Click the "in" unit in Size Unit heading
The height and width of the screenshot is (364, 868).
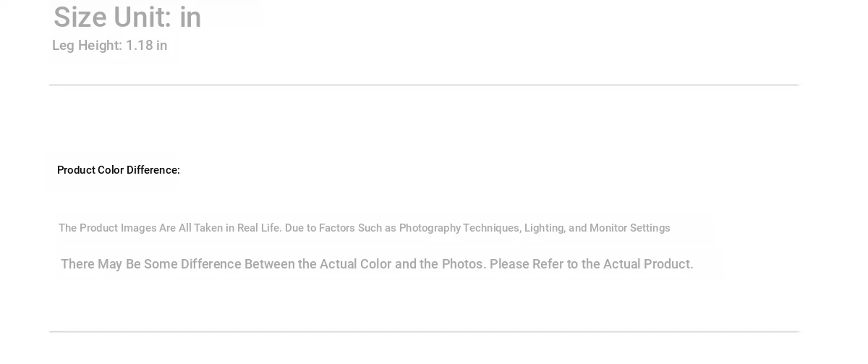190,17
